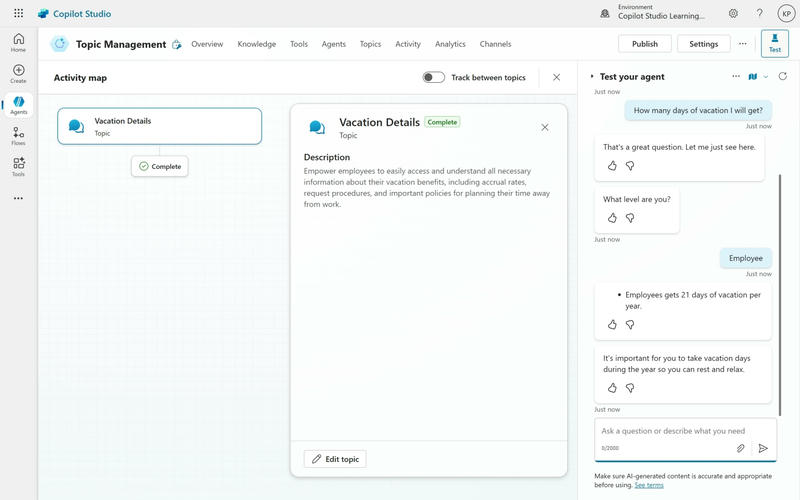Open the Settings gear in top bar
The height and width of the screenshot is (500, 800).
[x=733, y=13]
